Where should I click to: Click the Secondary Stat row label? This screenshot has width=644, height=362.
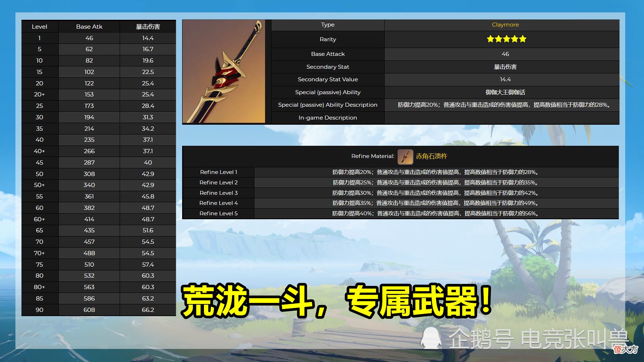click(x=328, y=67)
